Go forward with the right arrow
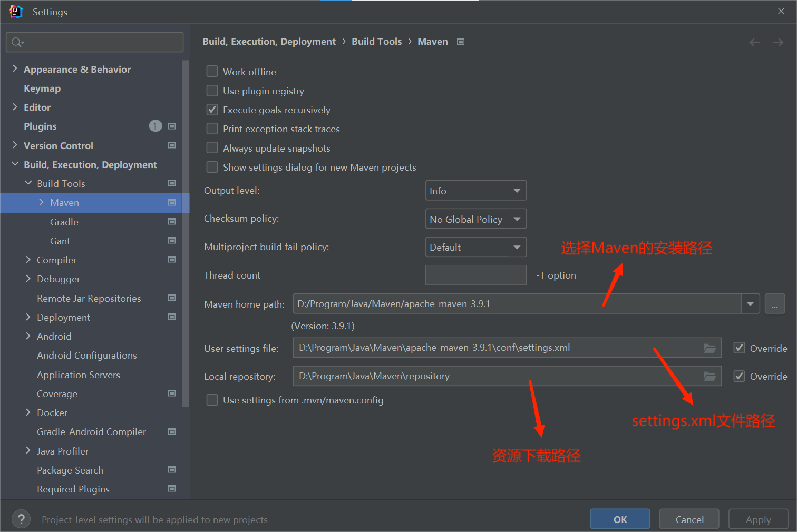 pos(778,42)
